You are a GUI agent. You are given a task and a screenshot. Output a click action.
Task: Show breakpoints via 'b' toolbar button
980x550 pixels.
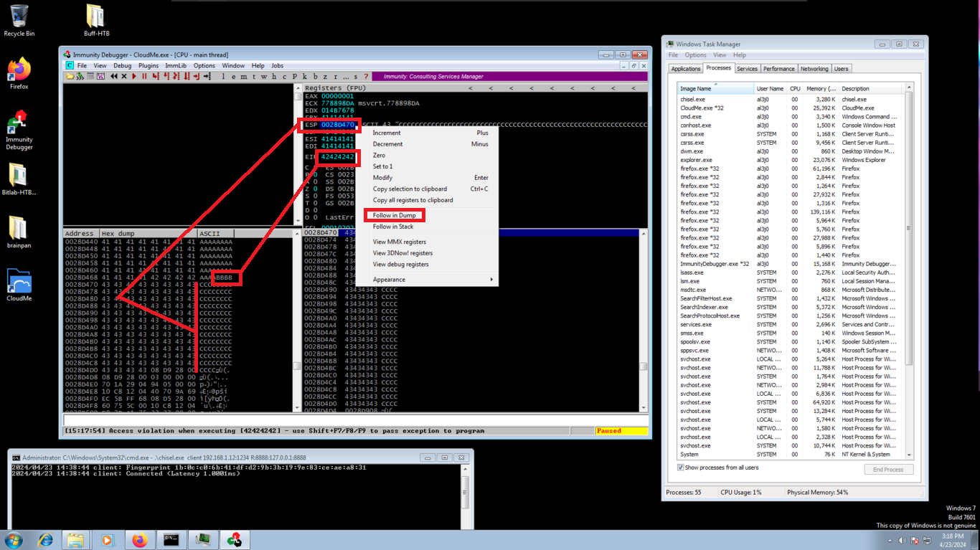click(x=315, y=76)
